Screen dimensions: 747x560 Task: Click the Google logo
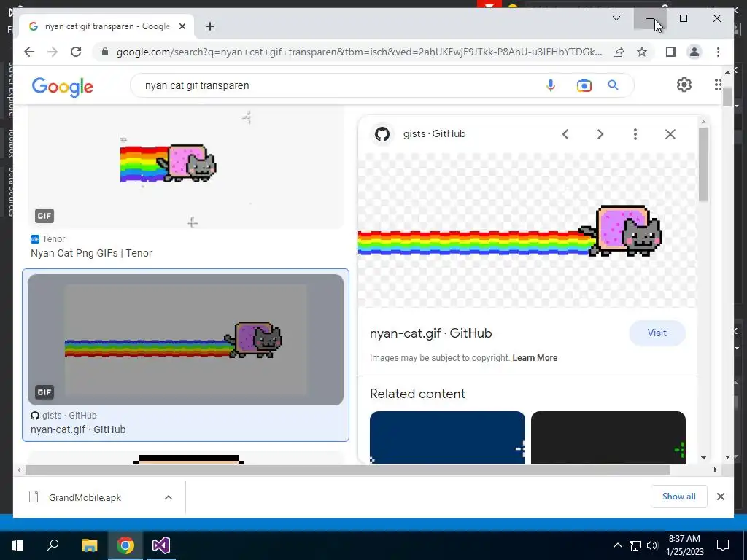point(63,87)
